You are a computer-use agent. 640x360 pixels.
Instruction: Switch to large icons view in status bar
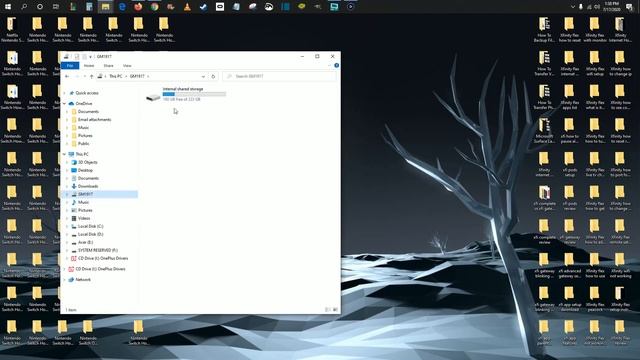pos(335,310)
